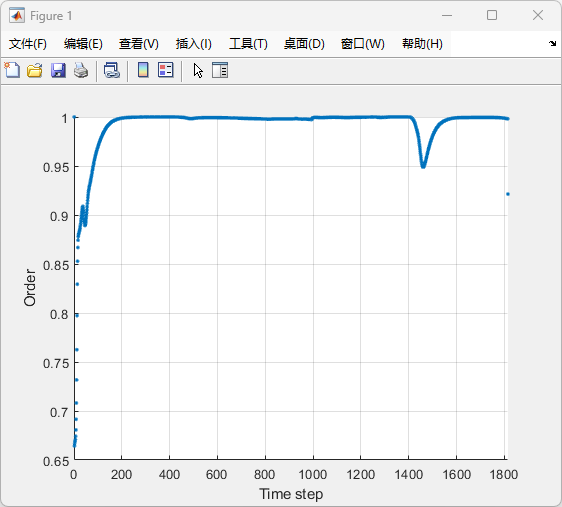Click the dip minimum near time step 1460
Viewport: 562px width, 507px height.
(423, 166)
